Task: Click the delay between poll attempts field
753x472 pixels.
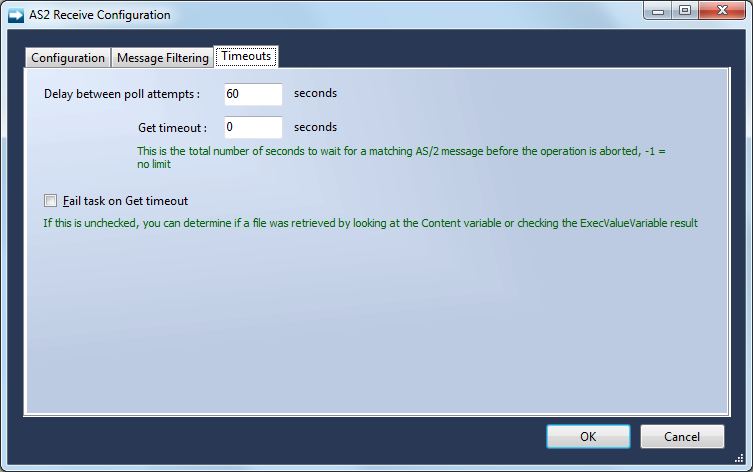Action: point(253,94)
